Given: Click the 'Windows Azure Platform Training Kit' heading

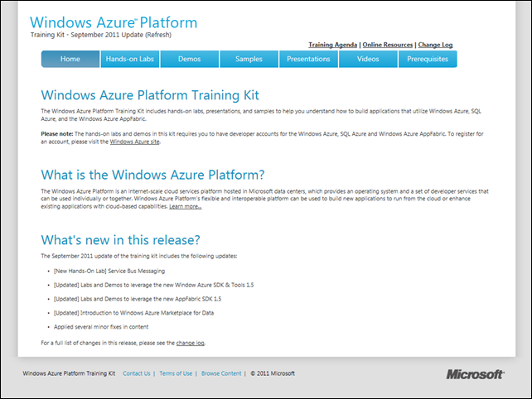Looking at the screenshot, I should [150, 95].
